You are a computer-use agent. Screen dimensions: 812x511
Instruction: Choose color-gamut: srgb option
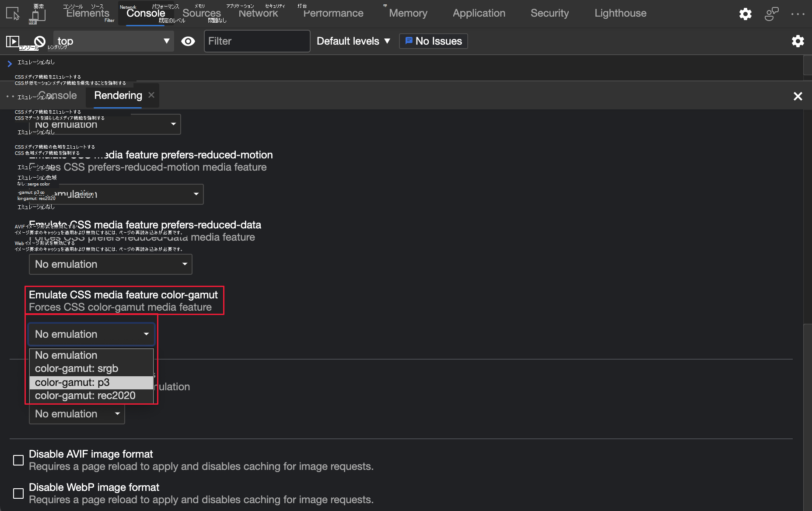coord(91,368)
